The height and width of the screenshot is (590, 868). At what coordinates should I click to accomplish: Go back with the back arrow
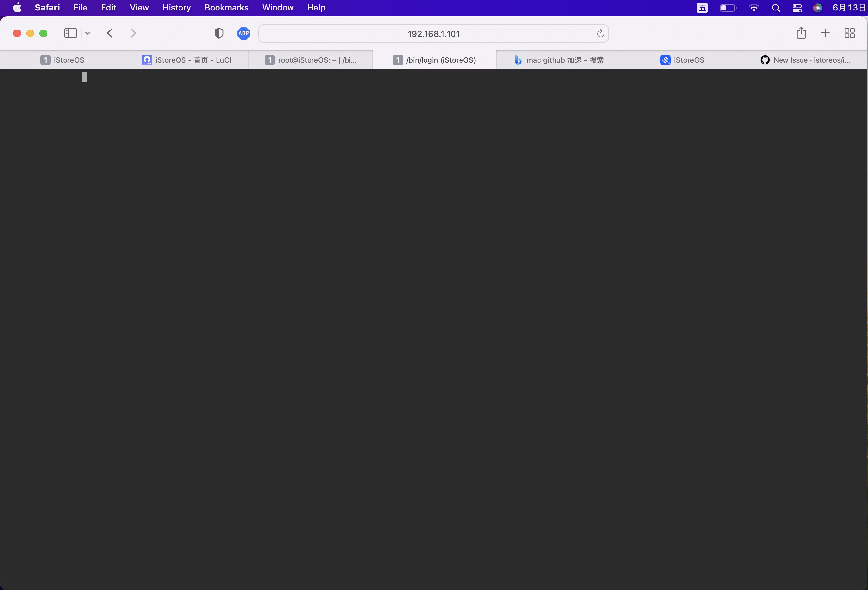110,33
